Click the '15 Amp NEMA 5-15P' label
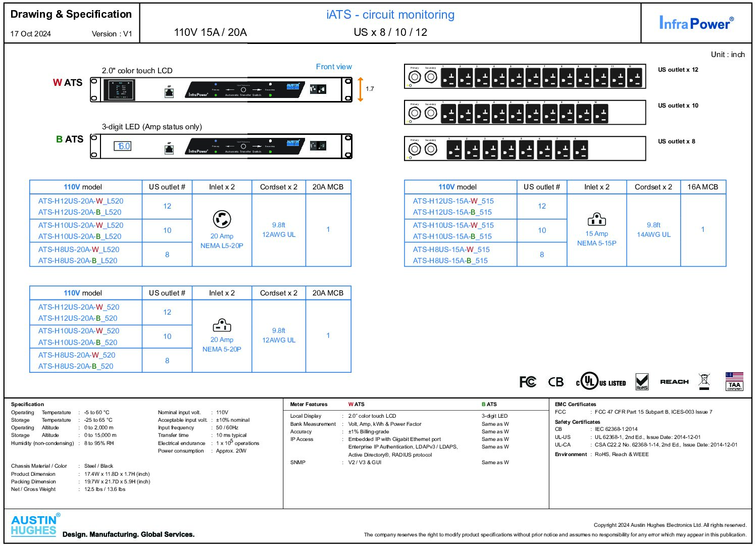Screen dimensions: 756x546 pyautogui.click(x=596, y=238)
